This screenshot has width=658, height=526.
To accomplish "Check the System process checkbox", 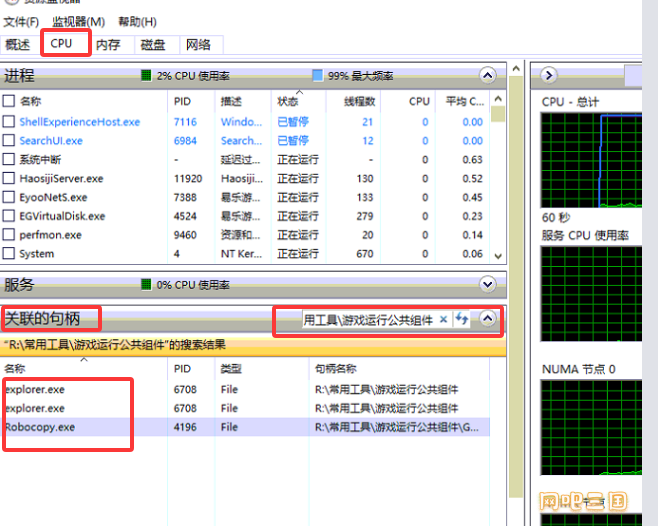I will point(9,254).
